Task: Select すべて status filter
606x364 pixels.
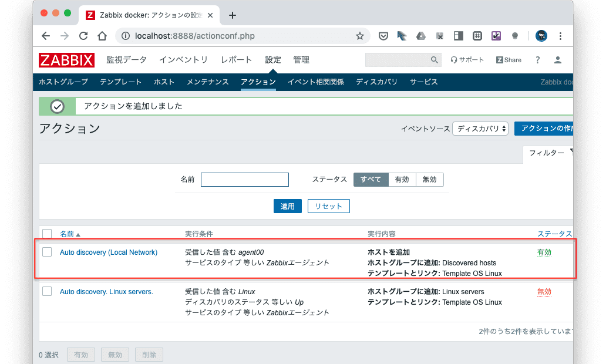Action: (x=371, y=180)
